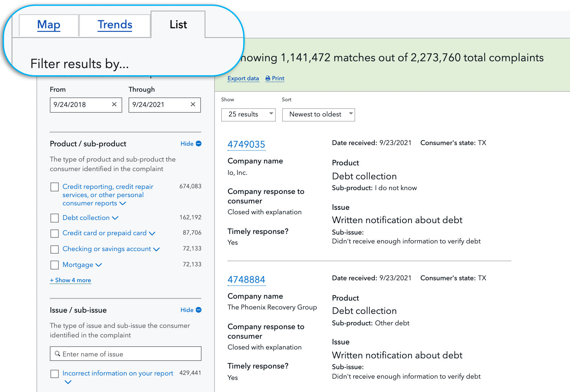Click the minus icon beside Issue / sub-issue Hide
This screenshot has width=570, height=392.
199,310
